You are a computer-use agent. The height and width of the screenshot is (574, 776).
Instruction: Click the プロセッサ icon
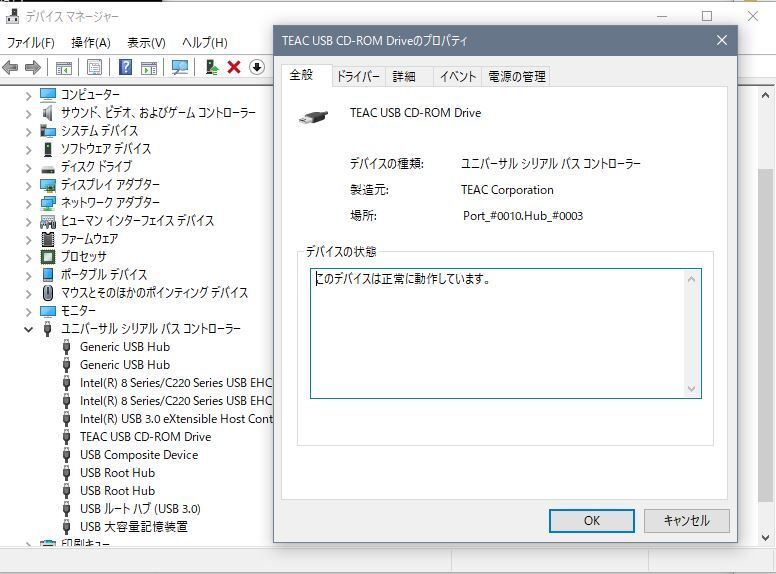pyautogui.click(x=48, y=257)
